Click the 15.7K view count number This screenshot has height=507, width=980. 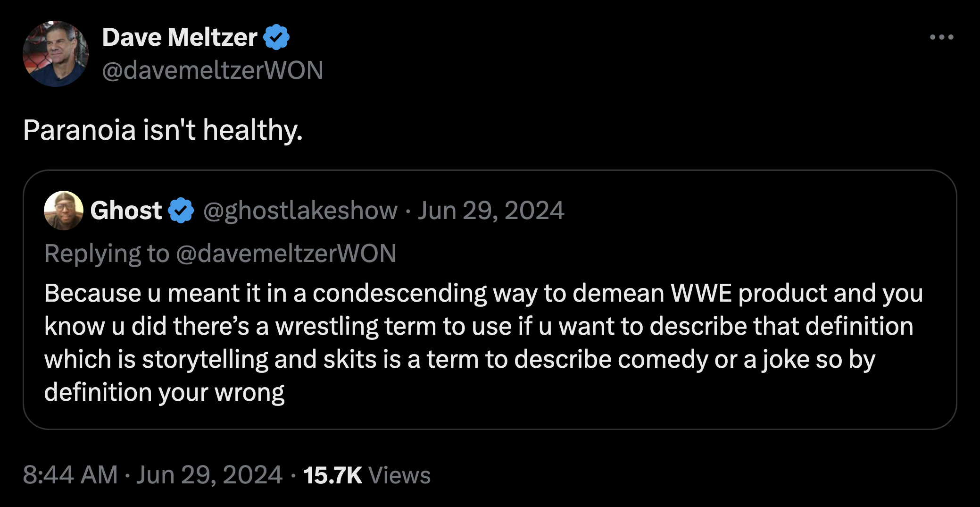[332, 475]
